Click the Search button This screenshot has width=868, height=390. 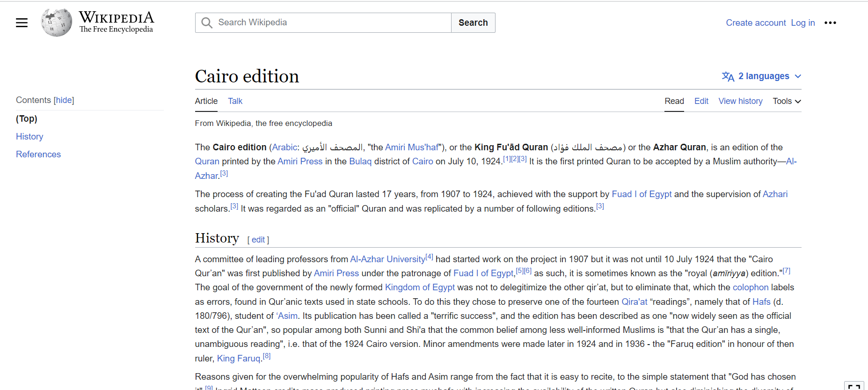tap(473, 22)
